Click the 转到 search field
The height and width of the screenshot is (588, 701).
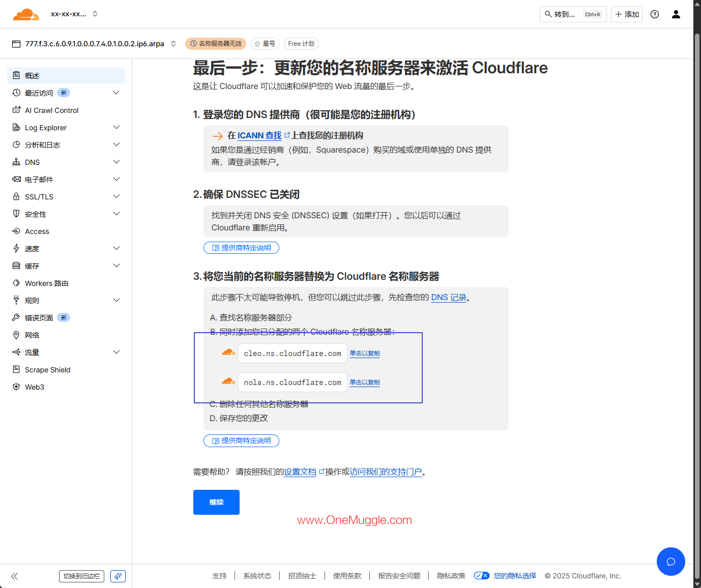[573, 14]
